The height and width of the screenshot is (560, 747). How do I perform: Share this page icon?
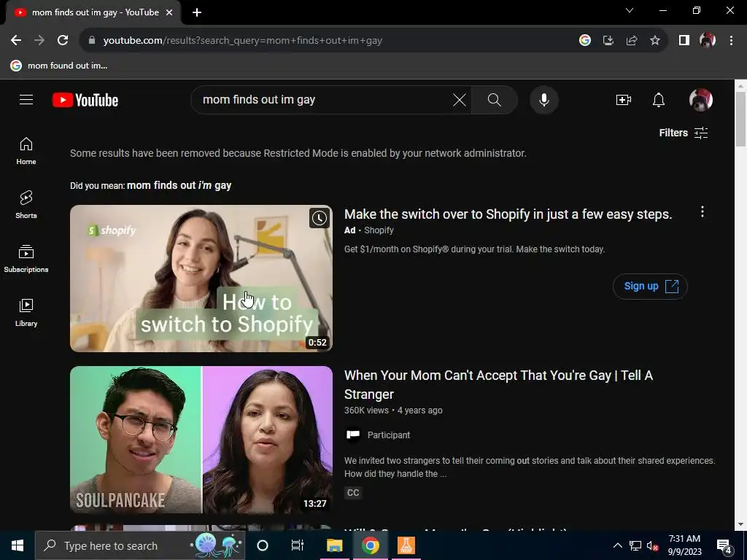point(632,41)
